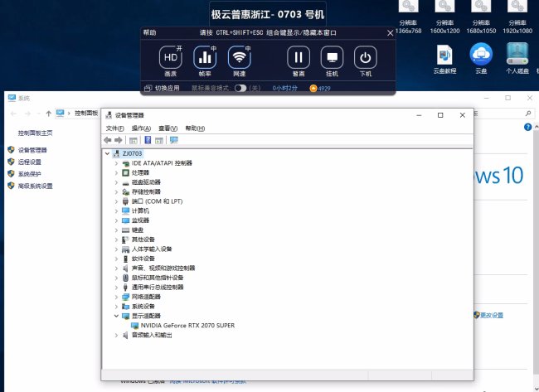
Task: Click 高级系统设置 link in System sidebar
Action: pyautogui.click(x=35, y=186)
